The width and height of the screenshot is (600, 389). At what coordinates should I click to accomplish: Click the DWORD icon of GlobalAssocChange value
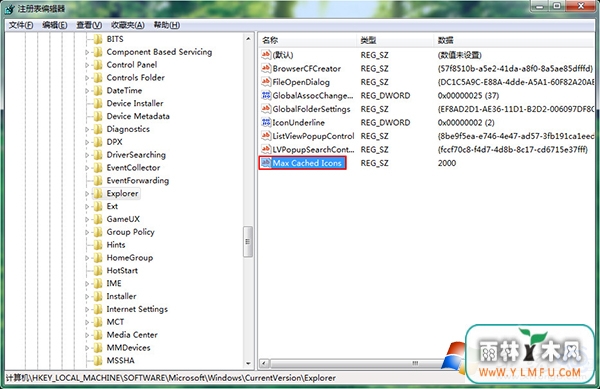(266, 95)
